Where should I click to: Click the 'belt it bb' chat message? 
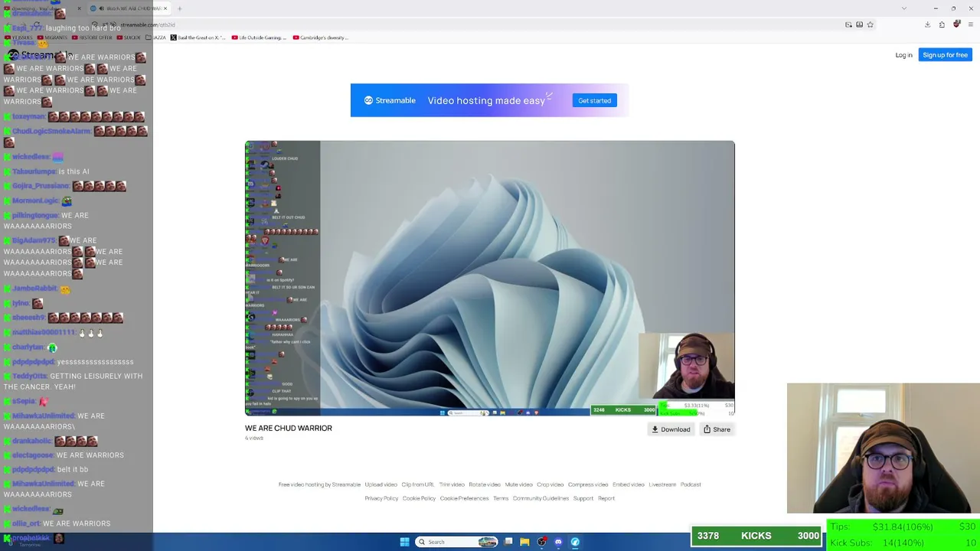tap(73, 470)
